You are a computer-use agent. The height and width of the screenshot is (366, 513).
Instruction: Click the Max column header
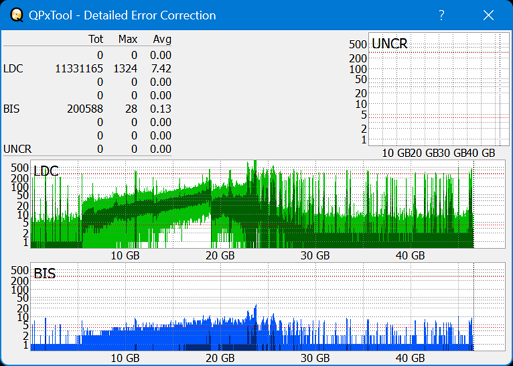128,39
